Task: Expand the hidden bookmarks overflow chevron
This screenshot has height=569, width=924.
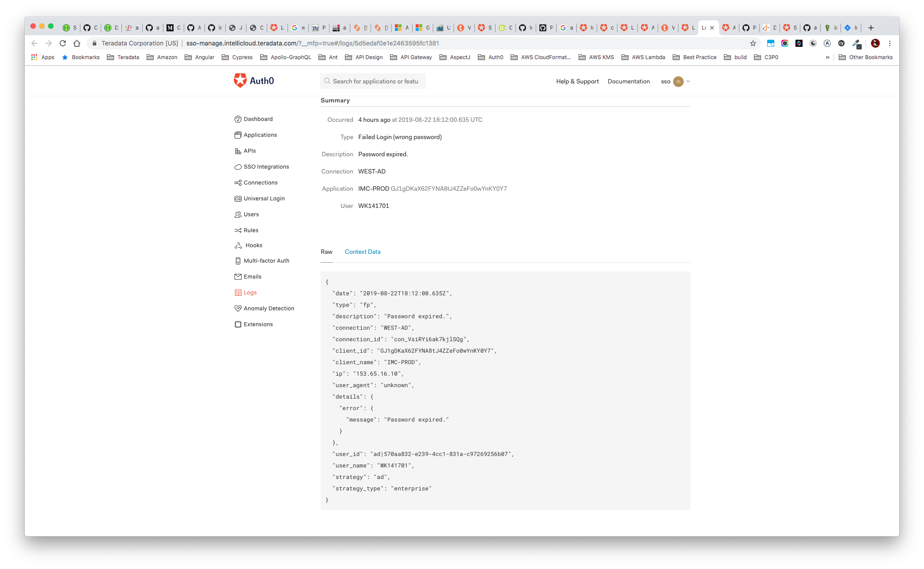Action: pyautogui.click(x=828, y=57)
